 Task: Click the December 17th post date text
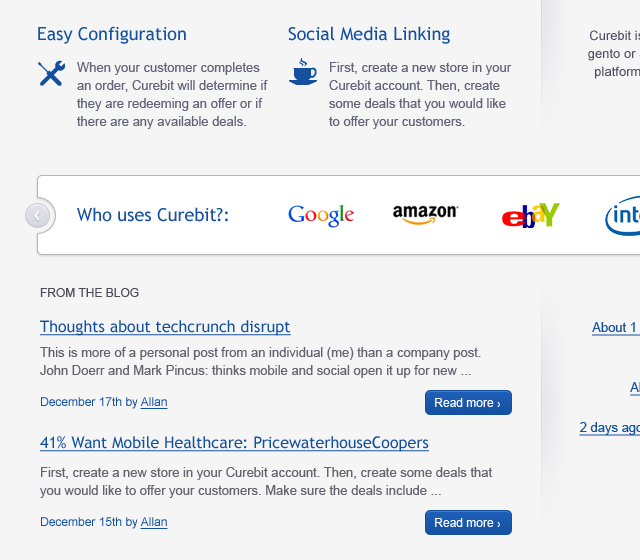81,402
